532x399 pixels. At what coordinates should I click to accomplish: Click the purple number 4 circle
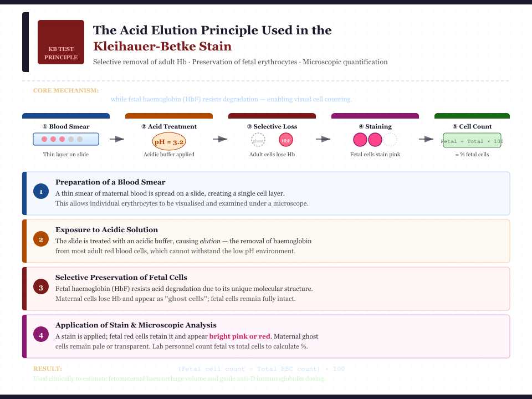click(40, 335)
